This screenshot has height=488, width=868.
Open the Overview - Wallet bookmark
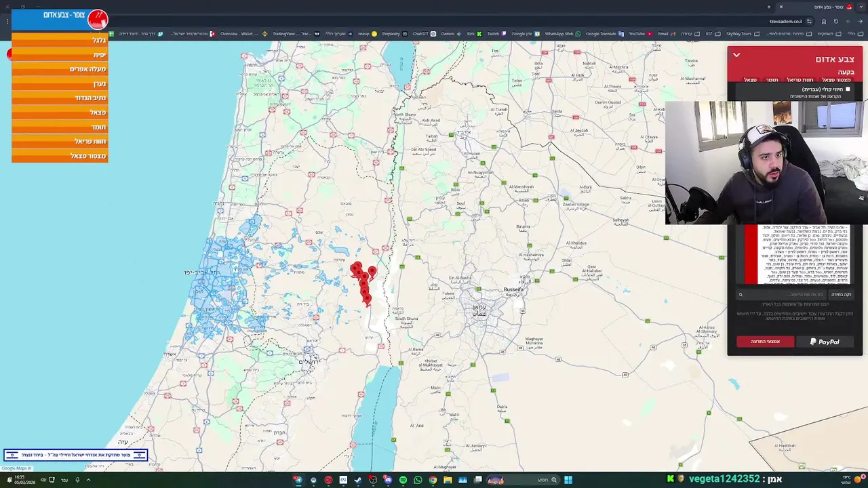243,34
